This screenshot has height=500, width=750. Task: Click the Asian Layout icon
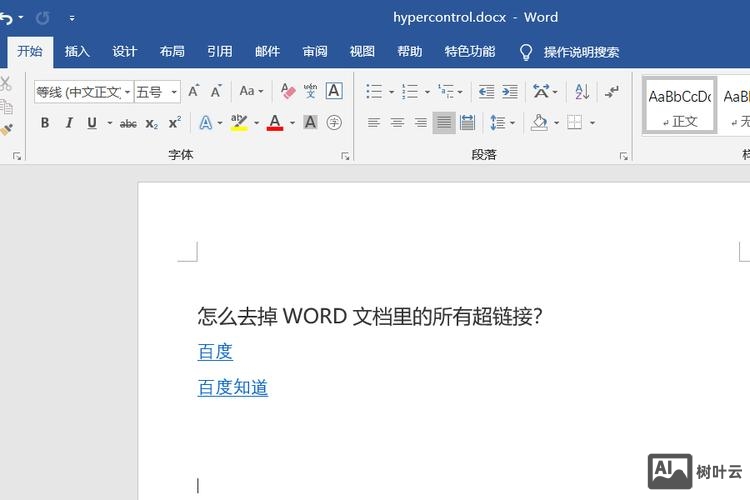541,91
